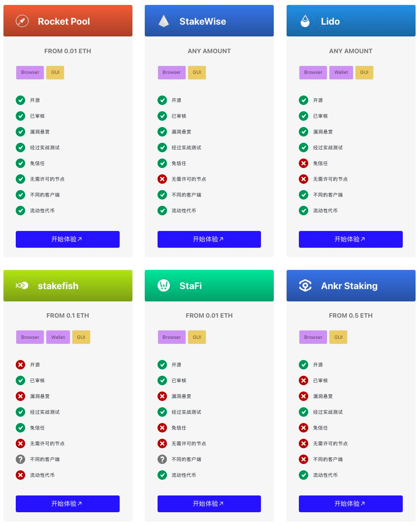Open Rocket Pool via 开始体验 button
This screenshot has width=420, height=526.
68,239
